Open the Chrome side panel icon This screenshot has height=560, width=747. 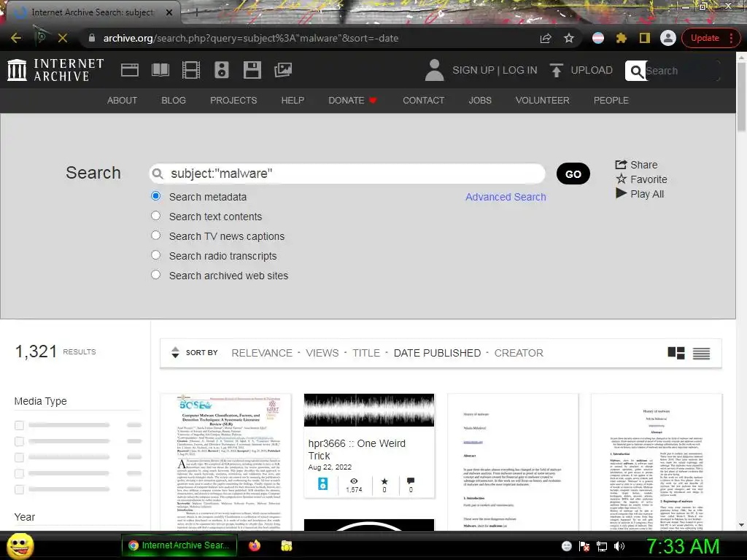(x=645, y=38)
